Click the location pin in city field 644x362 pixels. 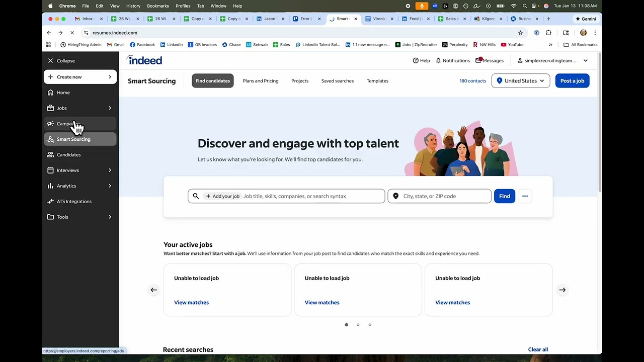coord(395,196)
